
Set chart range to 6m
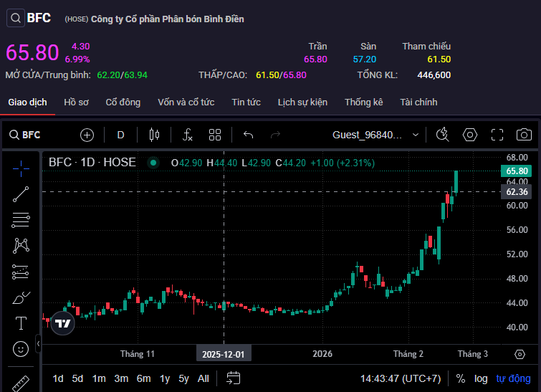coord(143,378)
